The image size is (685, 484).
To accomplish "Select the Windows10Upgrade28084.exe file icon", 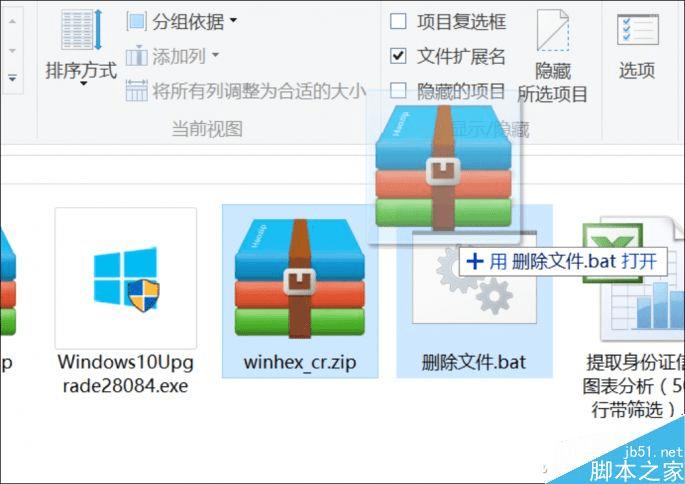I will [x=126, y=278].
